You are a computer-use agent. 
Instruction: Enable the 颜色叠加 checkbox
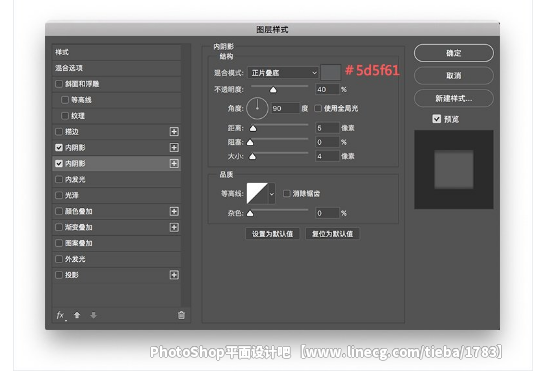(x=59, y=211)
